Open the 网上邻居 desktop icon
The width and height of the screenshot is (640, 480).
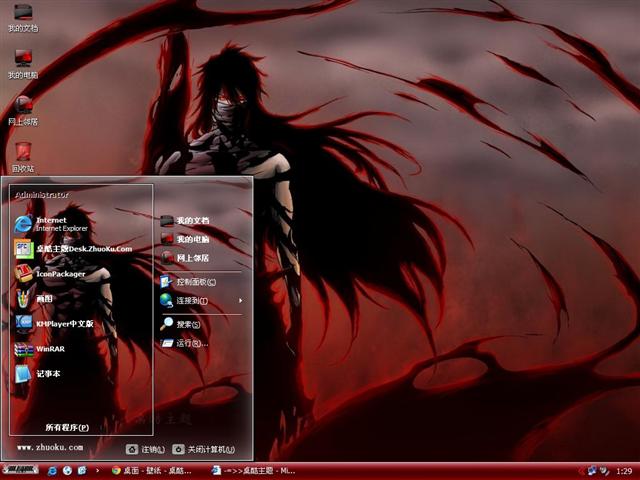[23, 111]
